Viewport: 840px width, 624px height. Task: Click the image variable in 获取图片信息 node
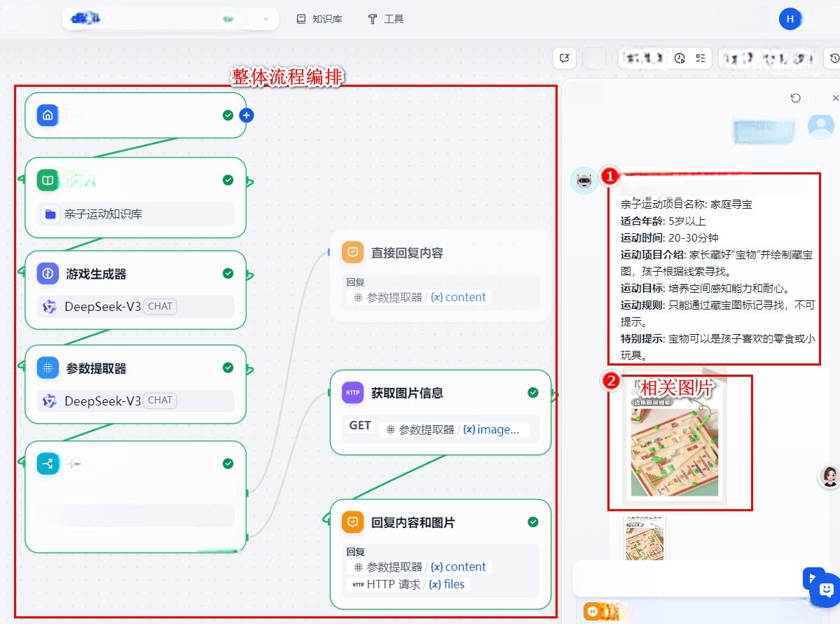tap(491, 429)
